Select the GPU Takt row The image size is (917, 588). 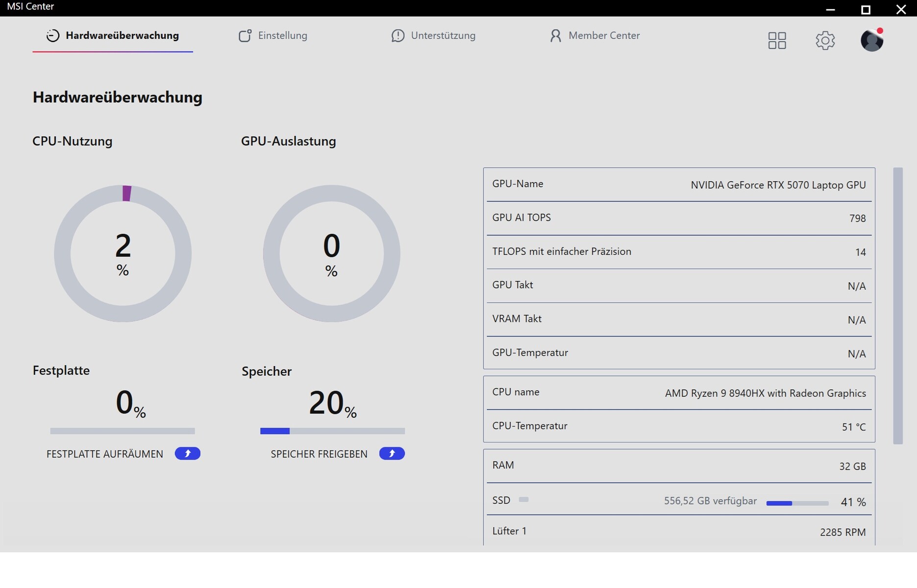pyautogui.click(x=679, y=286)
